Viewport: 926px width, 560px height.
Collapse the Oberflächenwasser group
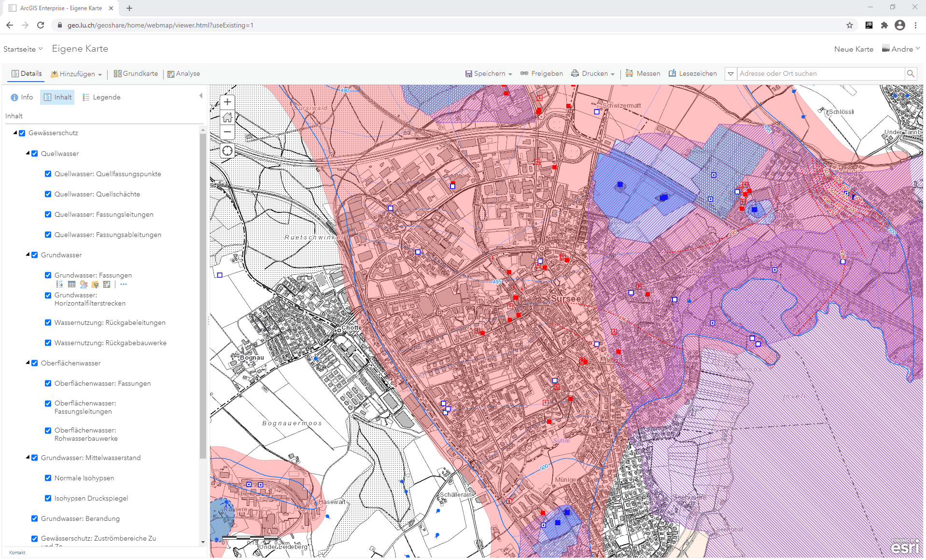tap(28, 363)
